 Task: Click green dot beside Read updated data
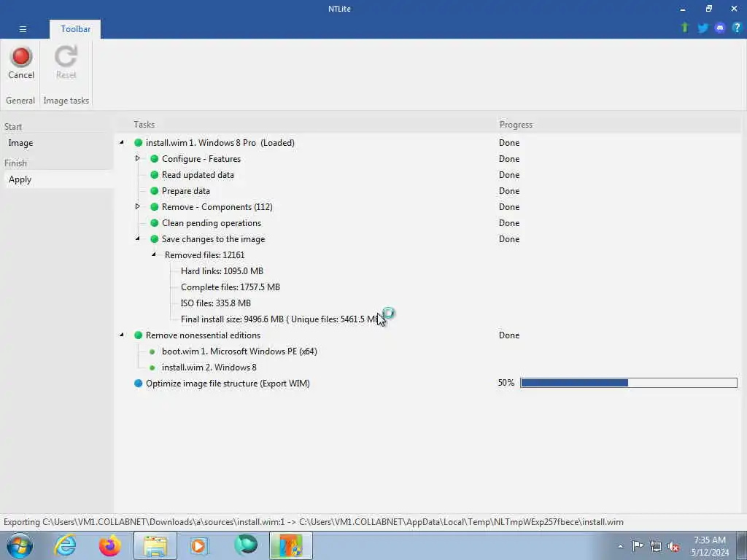point(155,175)
